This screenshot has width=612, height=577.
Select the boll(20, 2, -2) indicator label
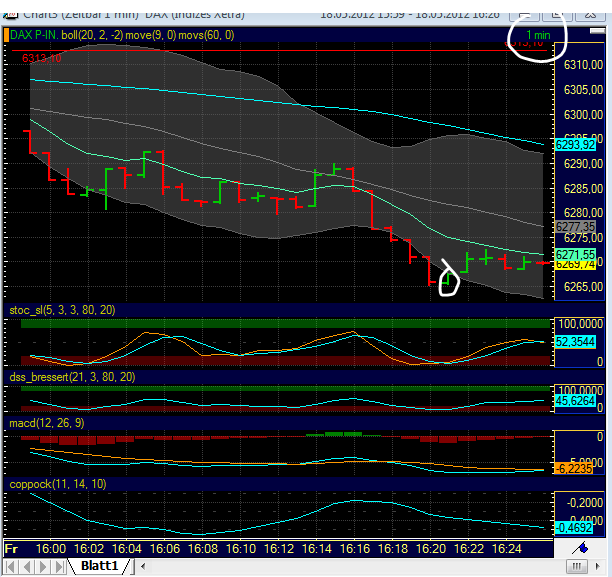[92, 35]
